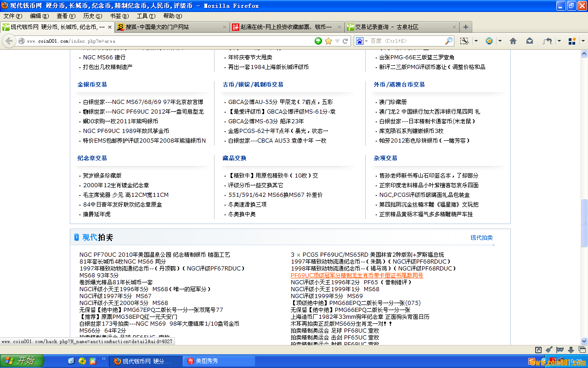588x368 pixels.
Task: Click the Home icon in the toolbar
Action: click(513, 41)
